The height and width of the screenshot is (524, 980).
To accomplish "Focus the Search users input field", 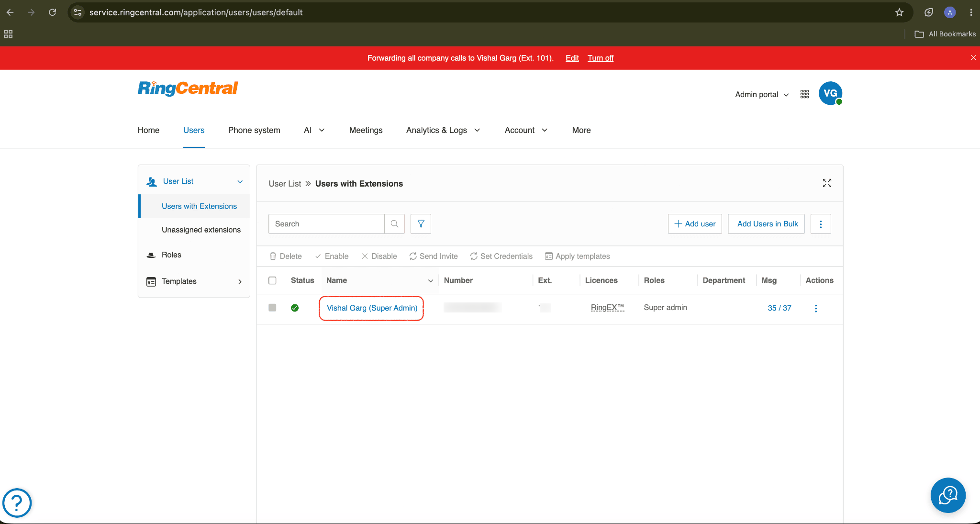I will pos(326,224).
